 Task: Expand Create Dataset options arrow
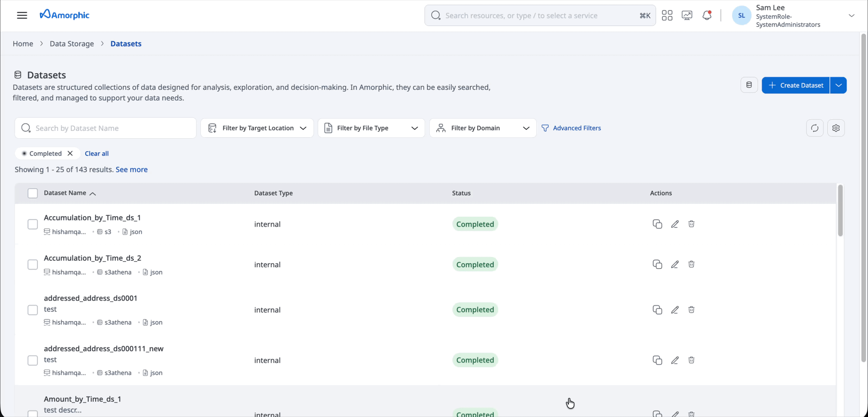[x=838, y=85]
